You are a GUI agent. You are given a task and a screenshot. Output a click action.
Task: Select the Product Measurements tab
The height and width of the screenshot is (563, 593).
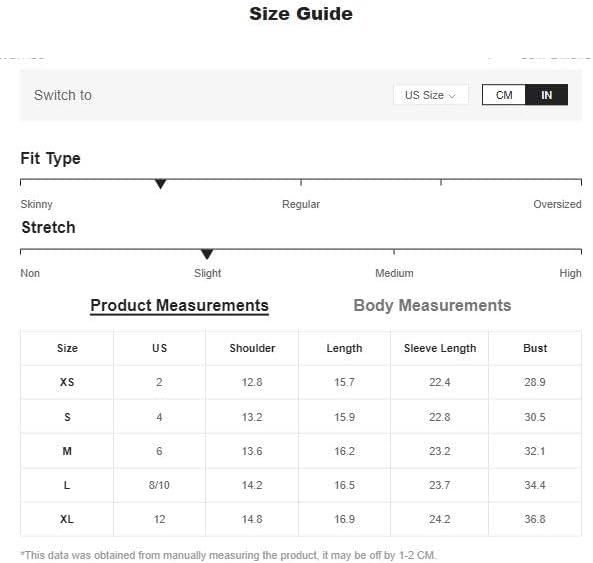coord(179,306)
